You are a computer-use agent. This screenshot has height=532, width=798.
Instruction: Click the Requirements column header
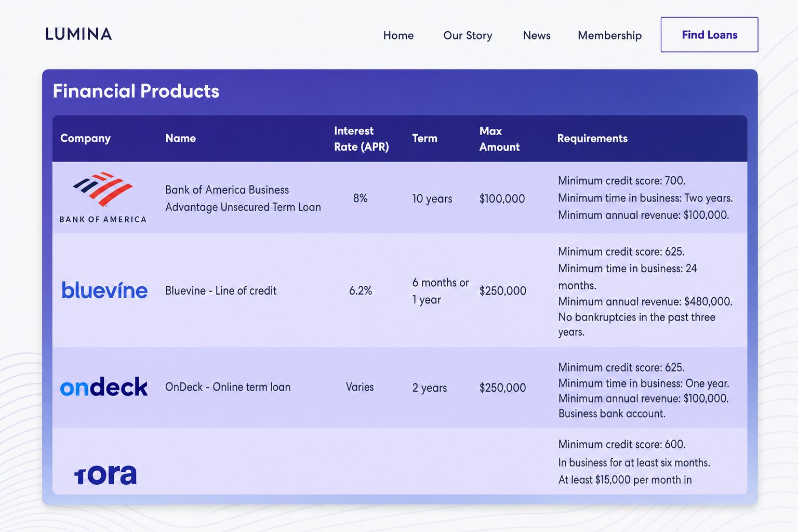592,138
